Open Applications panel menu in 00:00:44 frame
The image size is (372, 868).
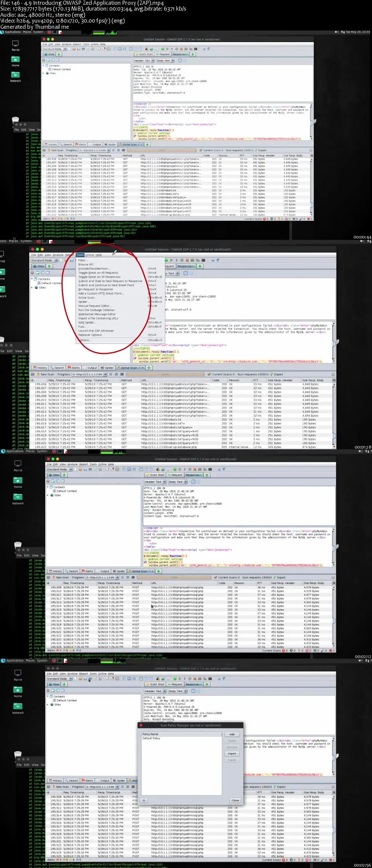[x=13, y=32]
